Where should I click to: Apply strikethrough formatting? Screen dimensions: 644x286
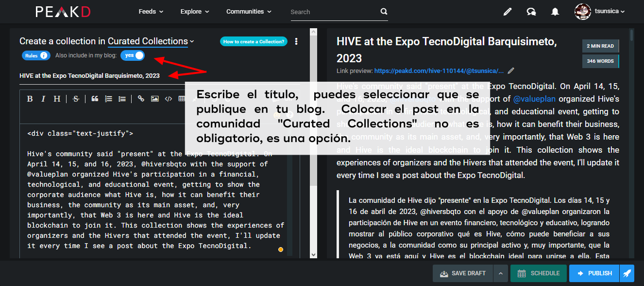click(x=76, y=99)
